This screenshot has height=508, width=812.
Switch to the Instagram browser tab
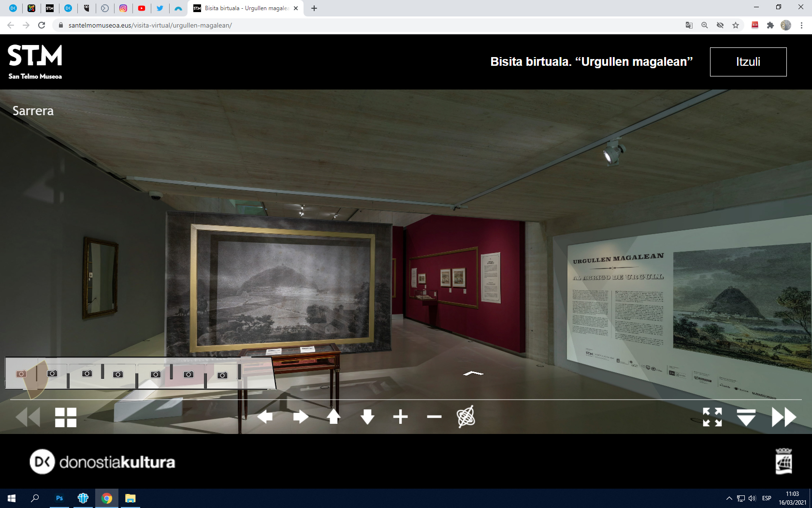pyautogui.click(x=123, y=8)
